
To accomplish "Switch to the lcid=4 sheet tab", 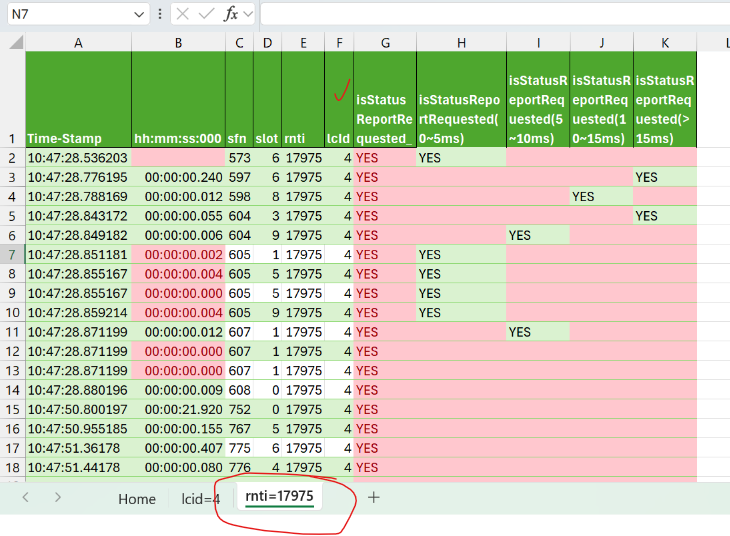I will pos(200,498).
